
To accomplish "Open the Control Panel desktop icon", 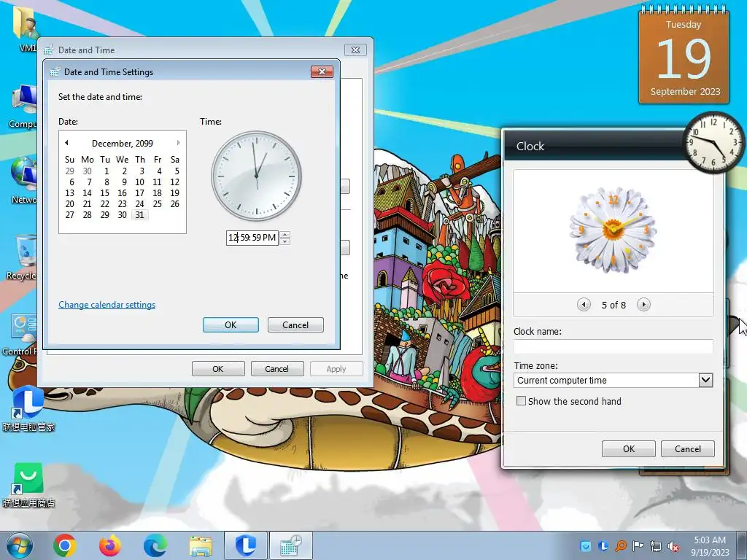I will pyautogui.click(x=20, y=333).
